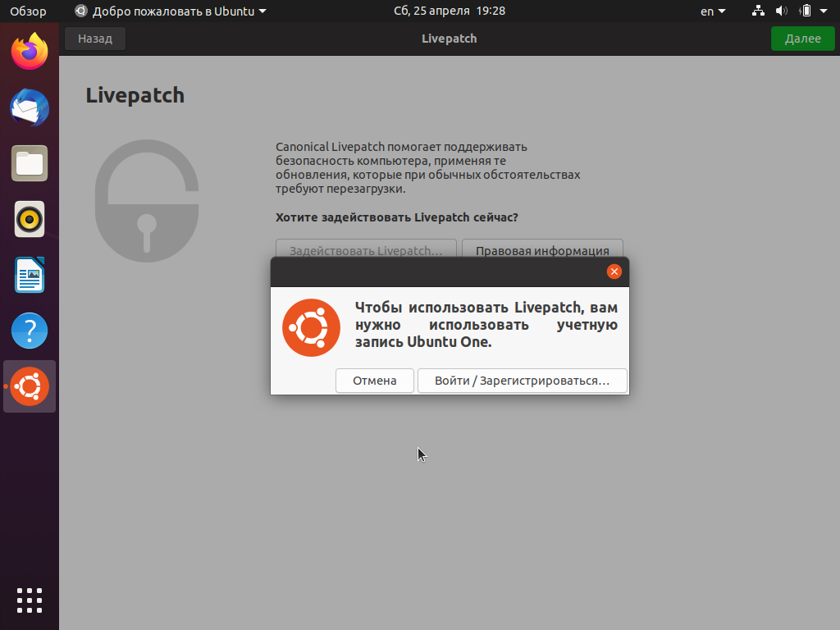Click the Отмена button in dialog
840x630 pixels.
click(374, 381)
